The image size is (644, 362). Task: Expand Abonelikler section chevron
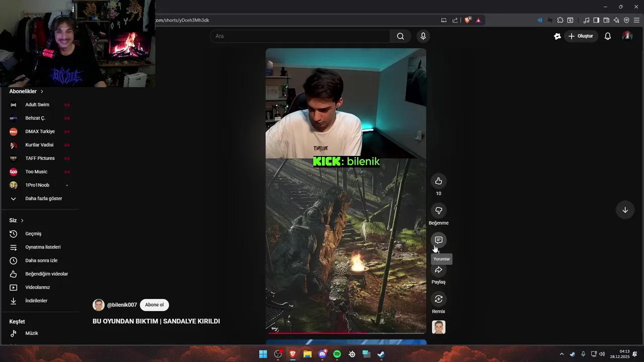tap(42, 92)
